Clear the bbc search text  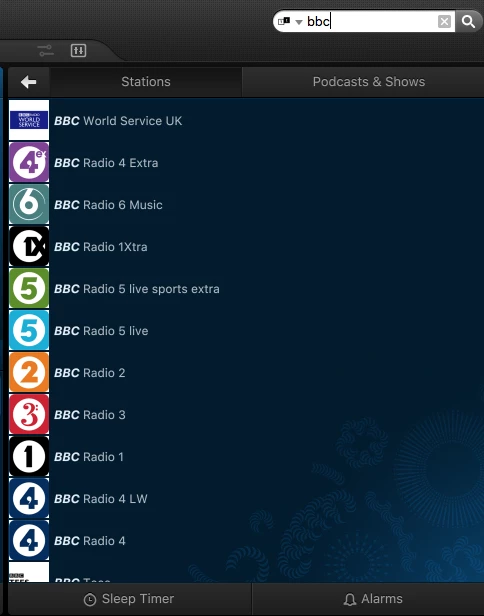[x=444, y=21]
